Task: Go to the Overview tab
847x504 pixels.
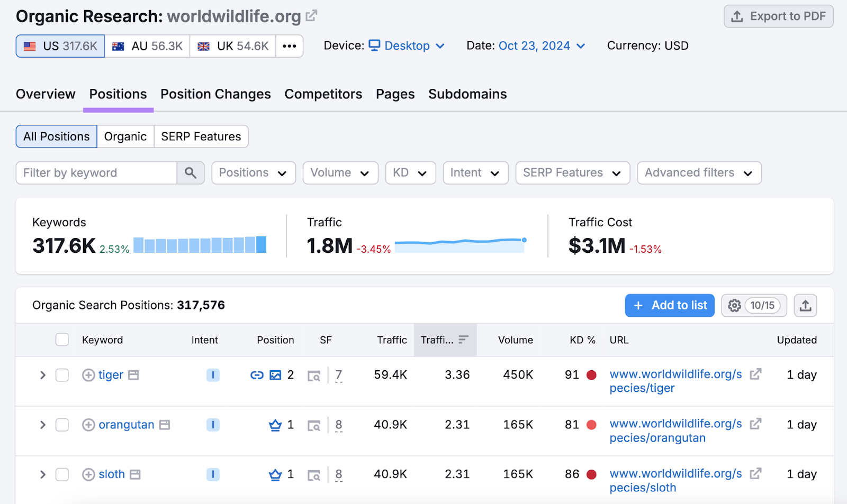Action: coord(46,94)
